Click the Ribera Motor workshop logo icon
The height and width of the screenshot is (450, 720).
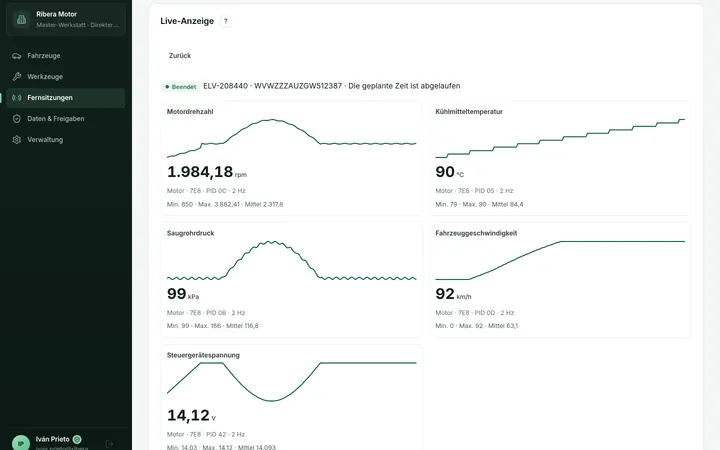coord(21,19)
